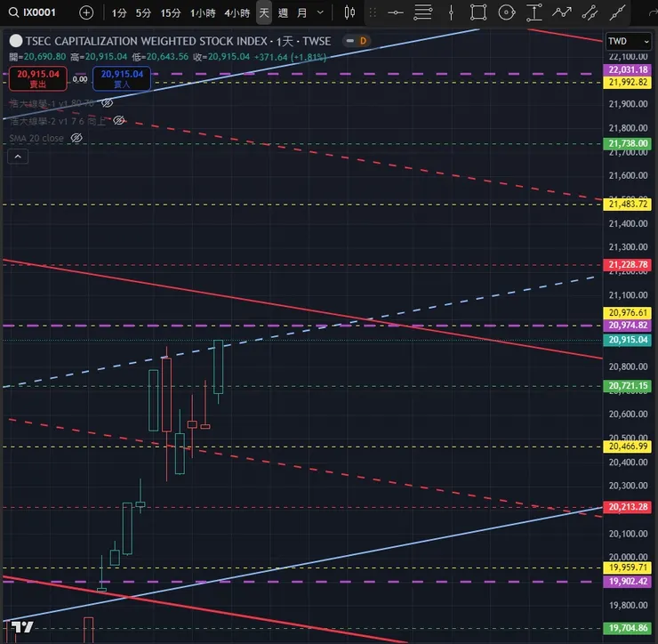The image size is (658, 644).
Task: Click the 20,721.15 green price label
Action: pyautogui.click(x=628, y=386)
